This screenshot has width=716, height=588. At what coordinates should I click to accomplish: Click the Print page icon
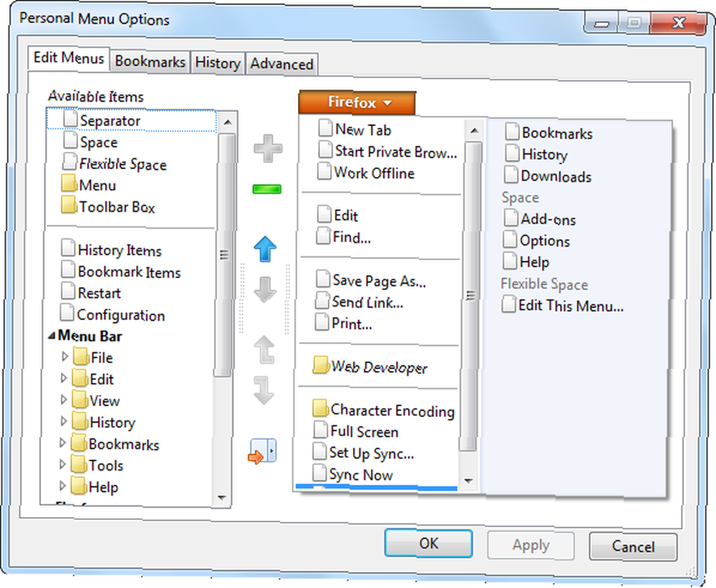click(322, 322)
